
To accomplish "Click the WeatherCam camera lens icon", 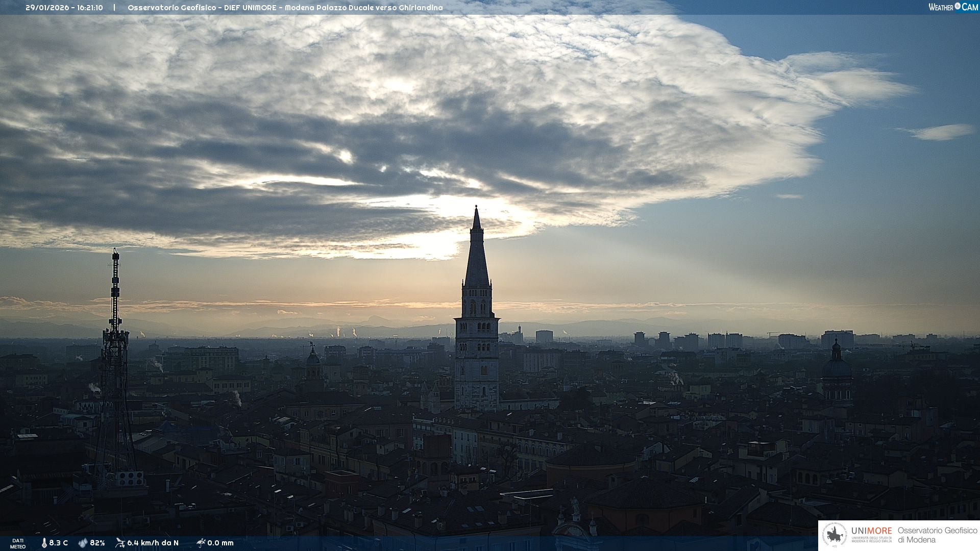I will click(958, 6).
